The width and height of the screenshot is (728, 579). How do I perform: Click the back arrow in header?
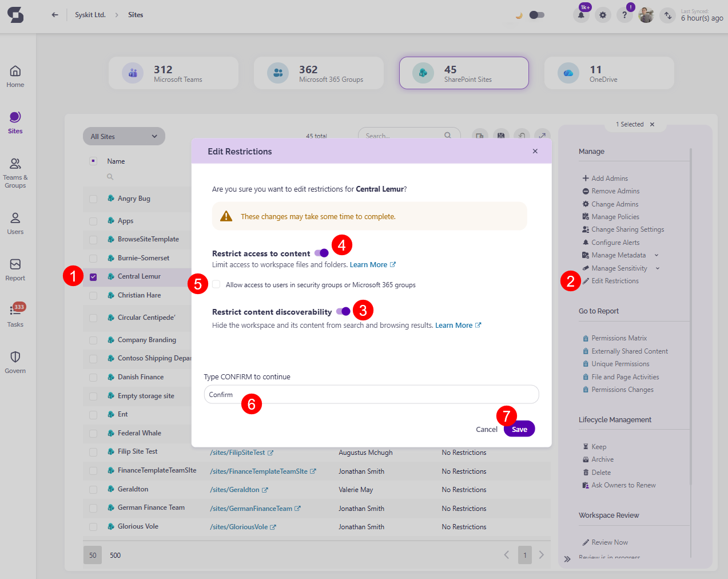coord(55,15)
